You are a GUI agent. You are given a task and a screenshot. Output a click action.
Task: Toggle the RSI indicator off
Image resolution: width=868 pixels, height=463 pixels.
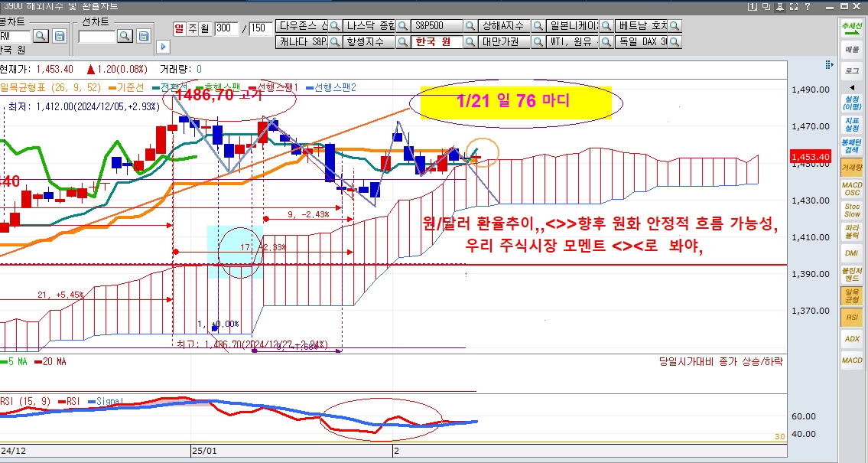(850, 316)
